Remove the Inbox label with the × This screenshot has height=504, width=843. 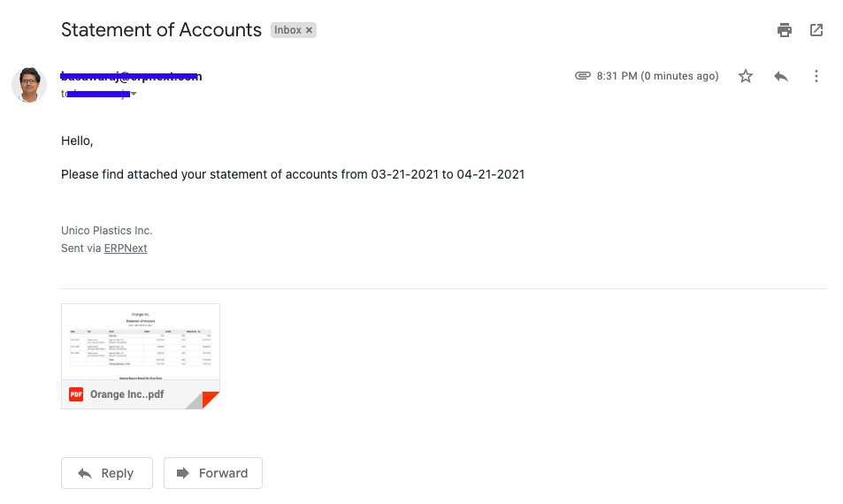point(310,30)
